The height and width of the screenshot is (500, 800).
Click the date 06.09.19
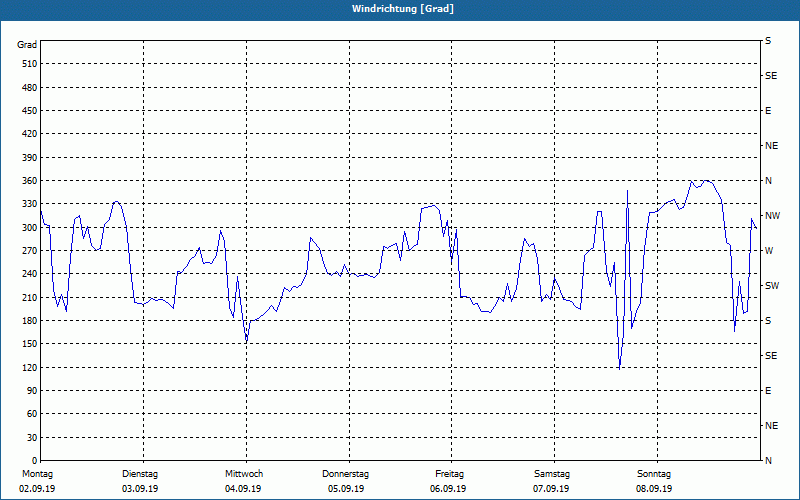tap(448, 489)
